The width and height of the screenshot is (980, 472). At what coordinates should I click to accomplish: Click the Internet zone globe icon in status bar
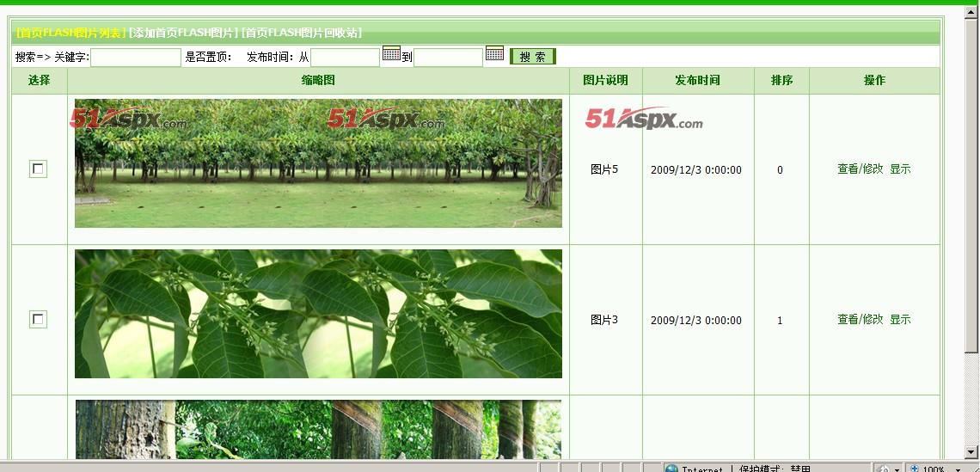[x=671, y=468]
